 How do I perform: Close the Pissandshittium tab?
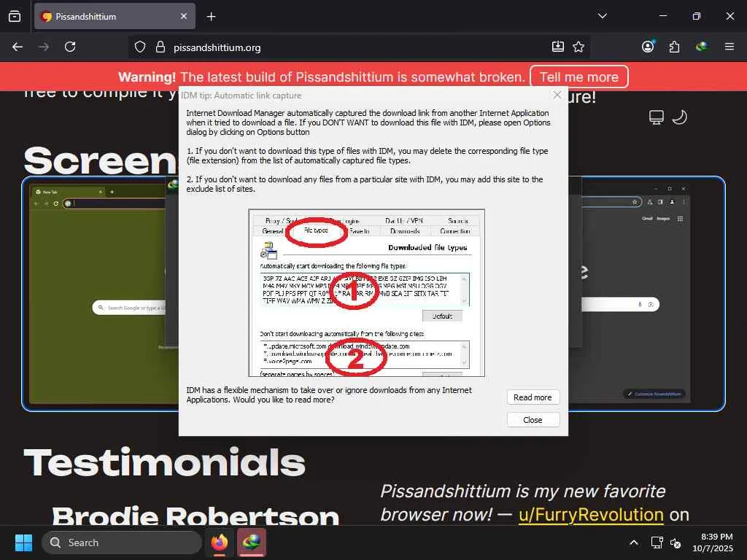click(x=183, y=16)
